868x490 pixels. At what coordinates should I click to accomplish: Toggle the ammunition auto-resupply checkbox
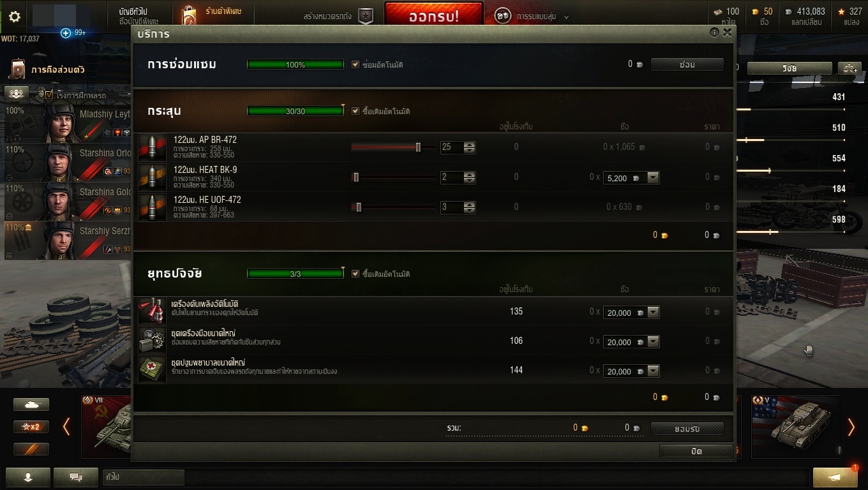[x=356, y=111]
